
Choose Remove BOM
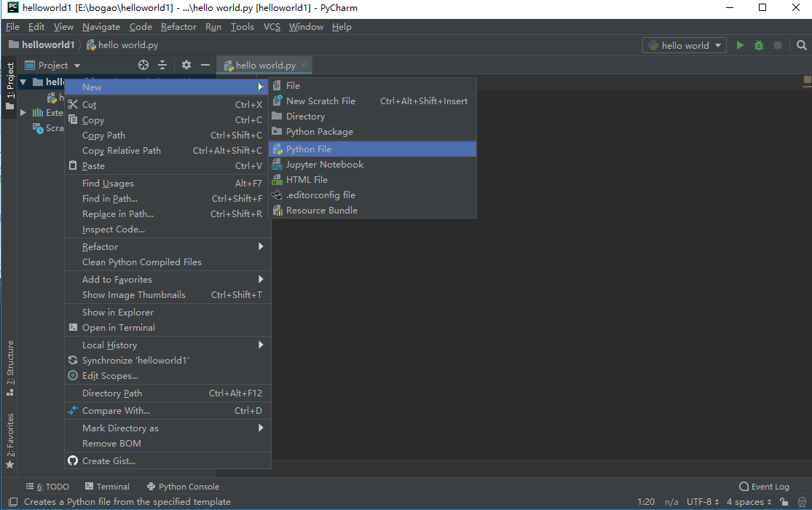point(167,444)
